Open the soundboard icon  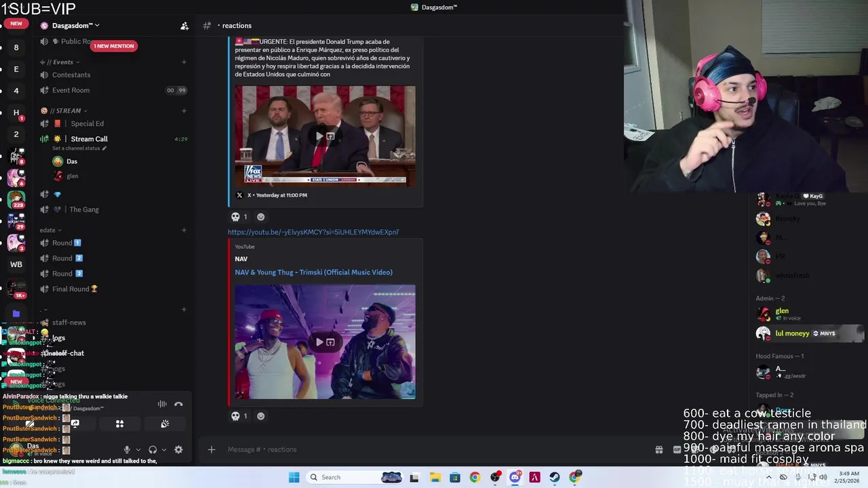(x=165, y=424)
